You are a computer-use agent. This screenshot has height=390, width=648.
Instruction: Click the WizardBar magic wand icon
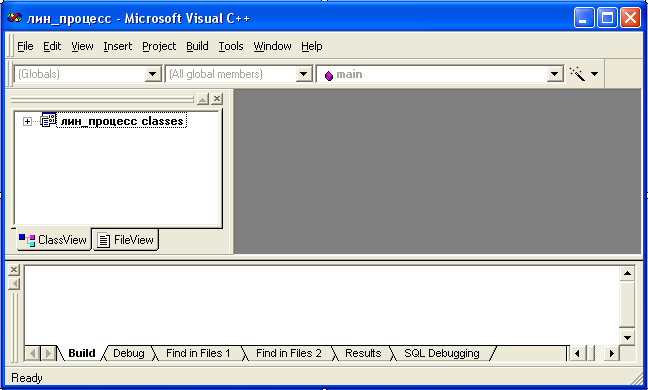click(577, 74)
